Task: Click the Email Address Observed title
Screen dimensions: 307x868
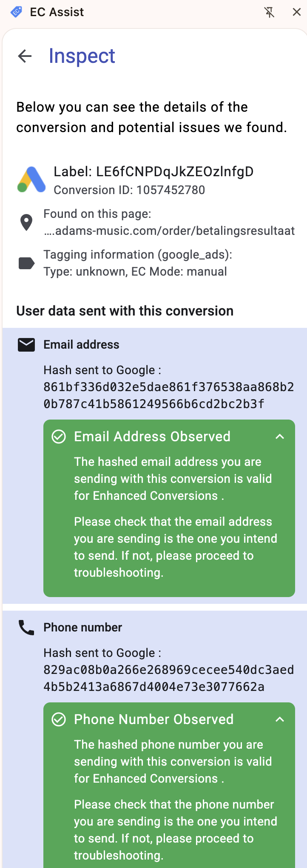Action: tap(152, 437)
